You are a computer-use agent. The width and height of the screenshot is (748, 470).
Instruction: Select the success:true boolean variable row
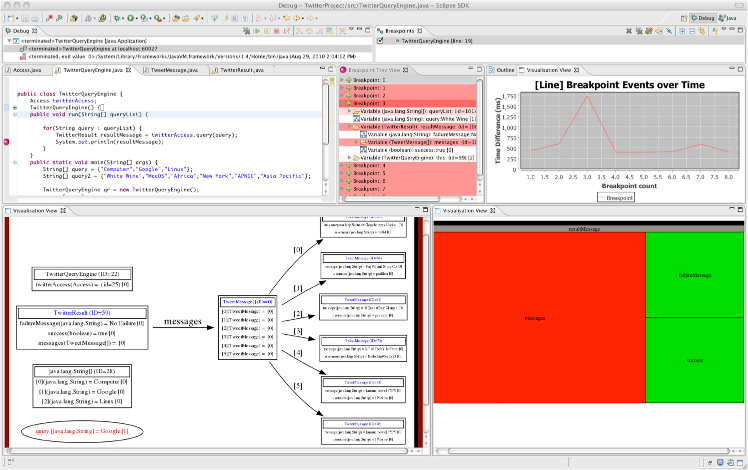click(408, 150)
